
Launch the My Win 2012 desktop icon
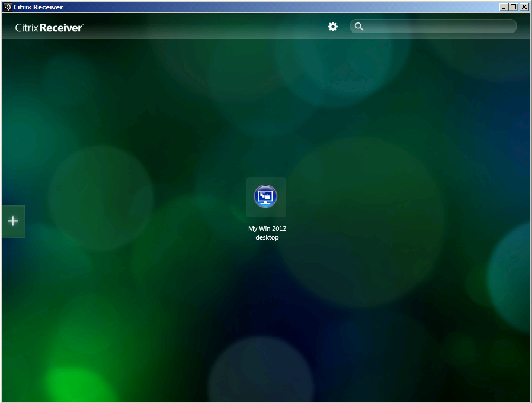[265, 196]
